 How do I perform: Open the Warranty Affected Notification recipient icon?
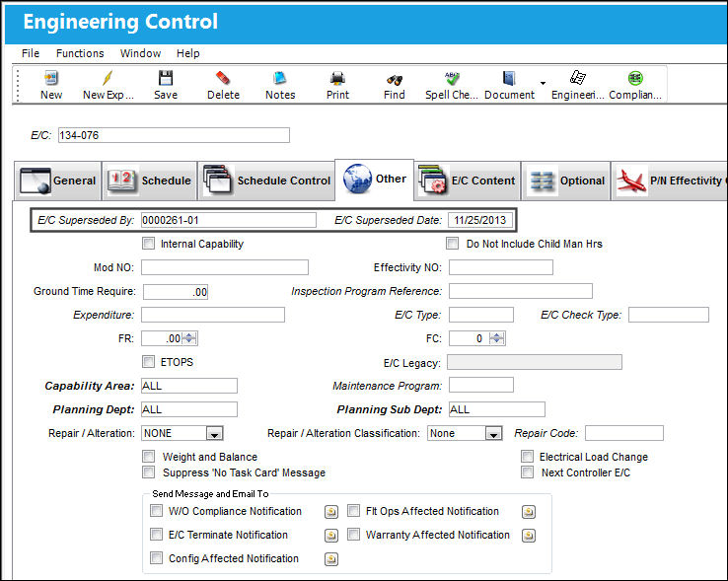click(x=529, y=536)
